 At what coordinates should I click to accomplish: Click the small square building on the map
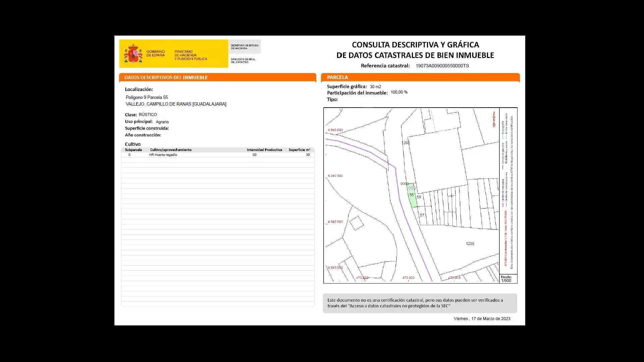coord(356,223)
